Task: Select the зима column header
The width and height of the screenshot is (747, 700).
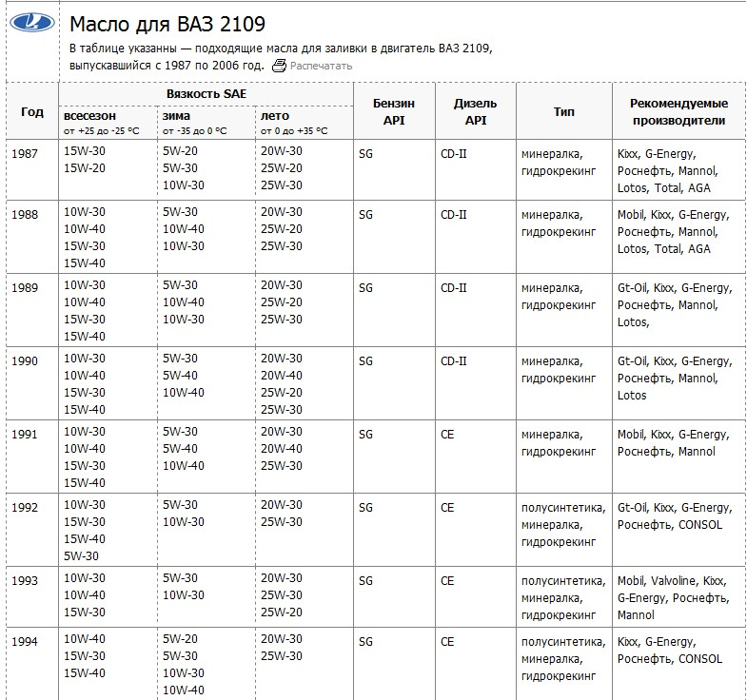Action: click(176, 116)
